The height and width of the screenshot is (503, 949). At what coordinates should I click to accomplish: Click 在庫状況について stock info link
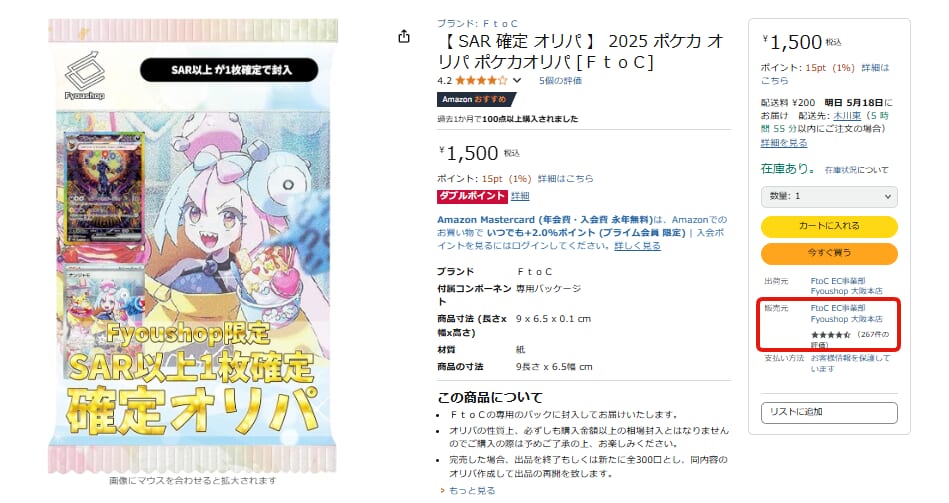856,170
